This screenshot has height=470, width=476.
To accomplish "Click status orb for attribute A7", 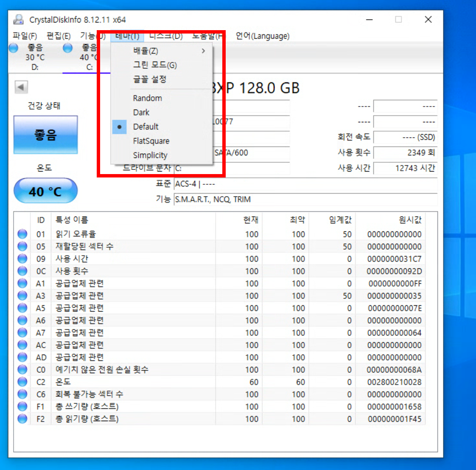I will (x=22, y=332).
